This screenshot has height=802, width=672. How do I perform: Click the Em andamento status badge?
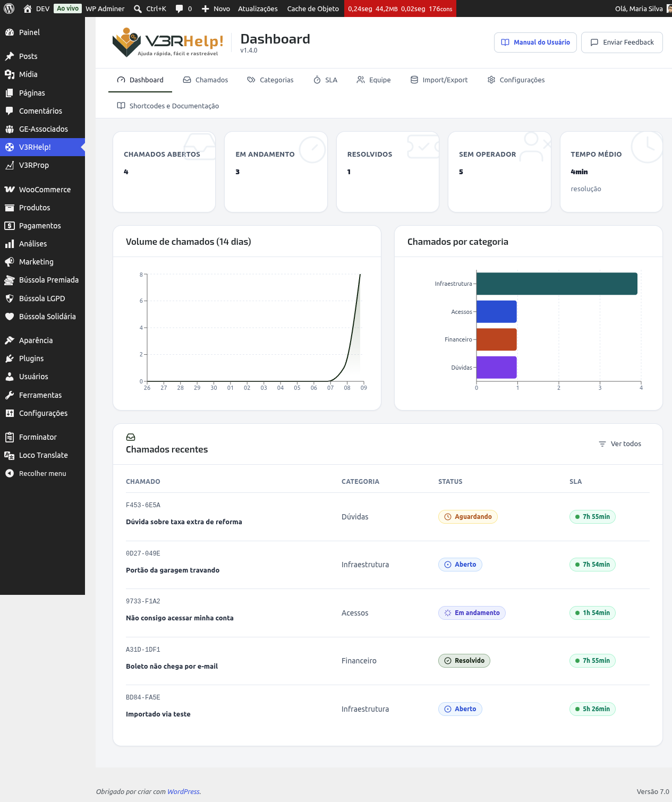[x=472, y=613]
